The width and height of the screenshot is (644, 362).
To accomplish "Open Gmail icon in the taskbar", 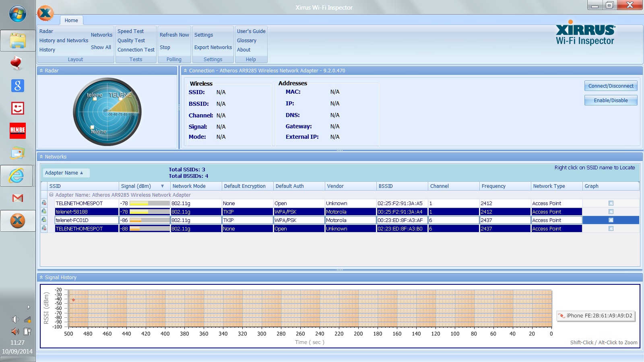I will pyautogui.click(x=18, y=198).
